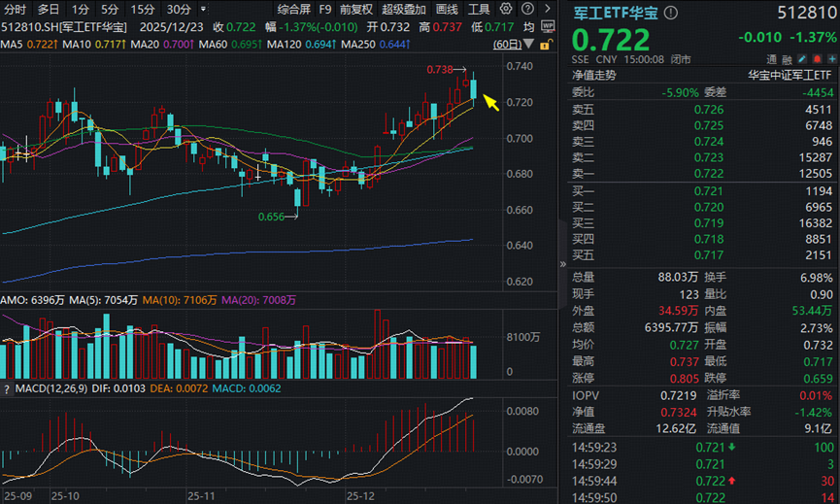Click the smiley feedback icon in toolbar
The image size is (840, 504).
[x=528, y=9]
